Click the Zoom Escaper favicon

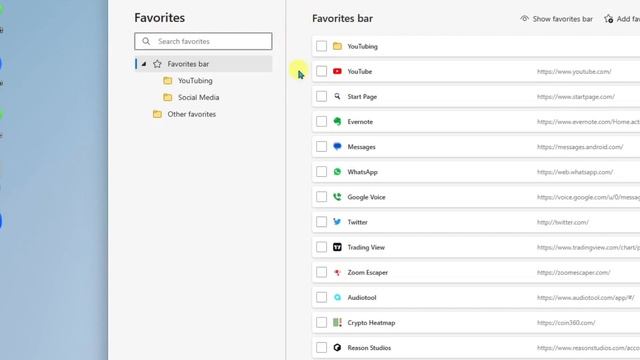(x=337, y=272)
